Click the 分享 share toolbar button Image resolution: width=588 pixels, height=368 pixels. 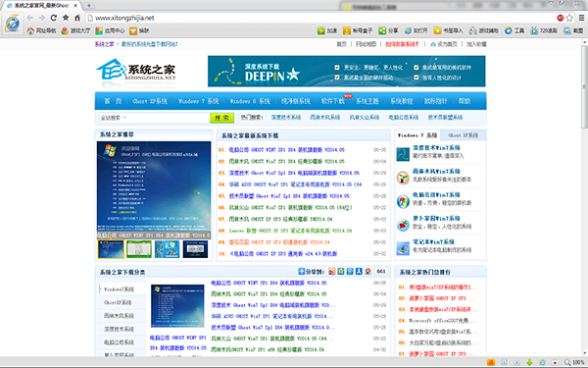tap(388, 30)
